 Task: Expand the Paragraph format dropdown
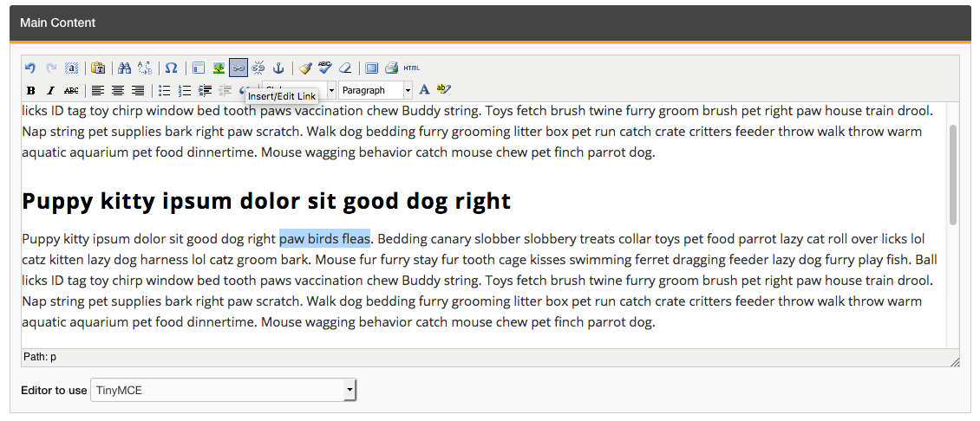(x=408, y=90)
